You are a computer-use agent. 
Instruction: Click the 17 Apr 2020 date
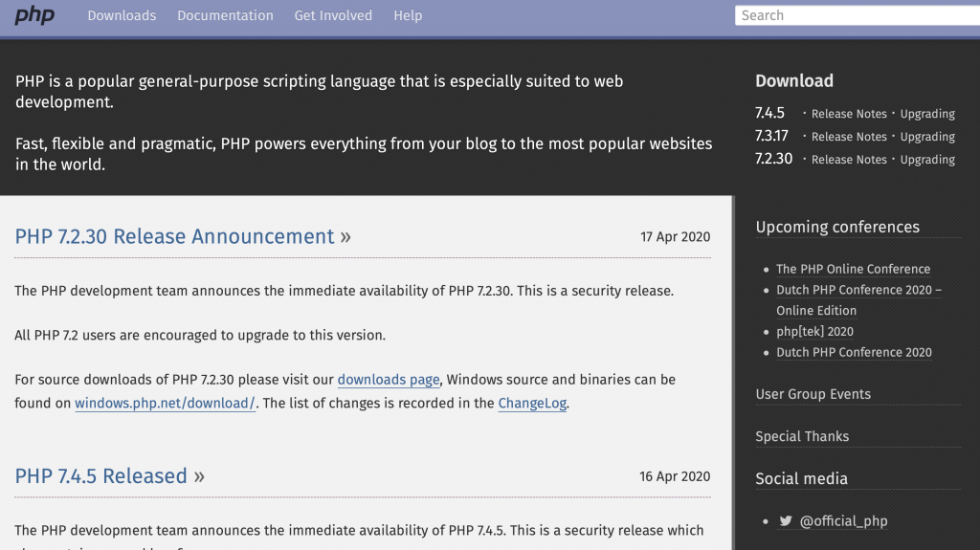coord(675,237)
